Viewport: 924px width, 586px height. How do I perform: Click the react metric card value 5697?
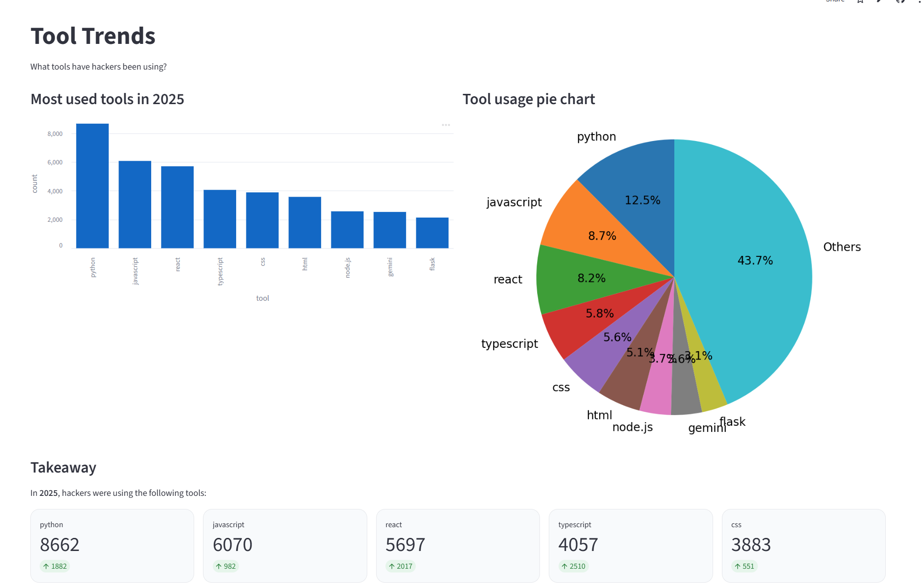tap(405, 544)
